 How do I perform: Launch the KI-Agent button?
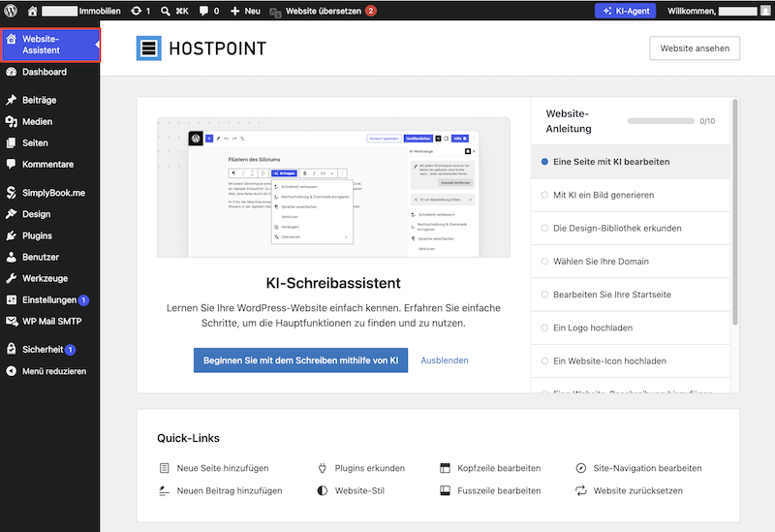tap(625, 11)
